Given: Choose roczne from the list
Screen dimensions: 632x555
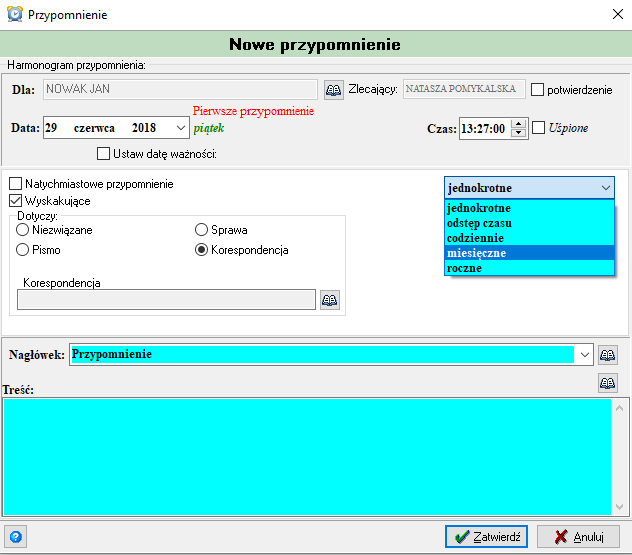Looking at the screenshot, I should click(x=529, y=268).
